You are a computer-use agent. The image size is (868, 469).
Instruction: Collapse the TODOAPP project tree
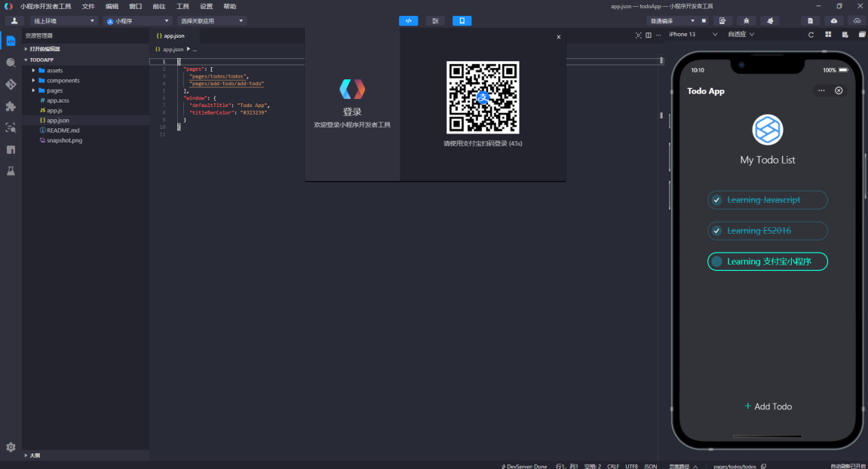point(86,60)
